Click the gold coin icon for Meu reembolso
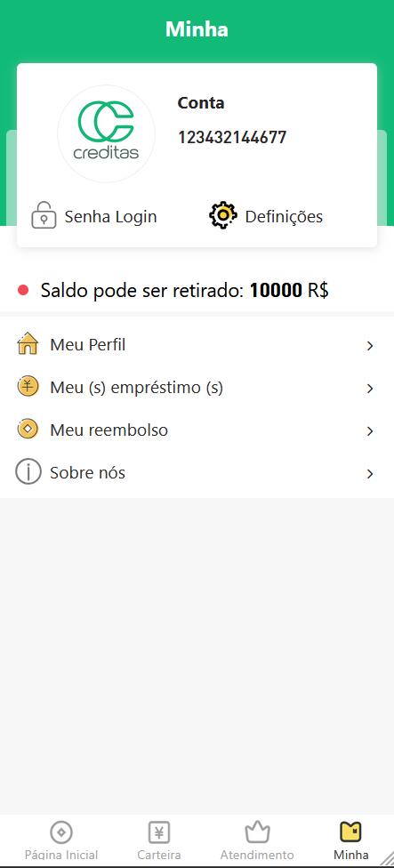The width and height of the screenshot is (394, 868). (28, 429)
